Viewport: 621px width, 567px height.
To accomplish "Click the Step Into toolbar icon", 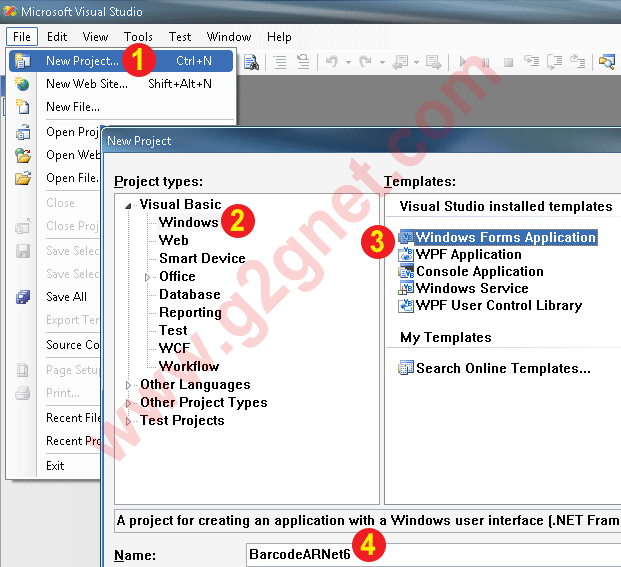I will coord(531,62).
